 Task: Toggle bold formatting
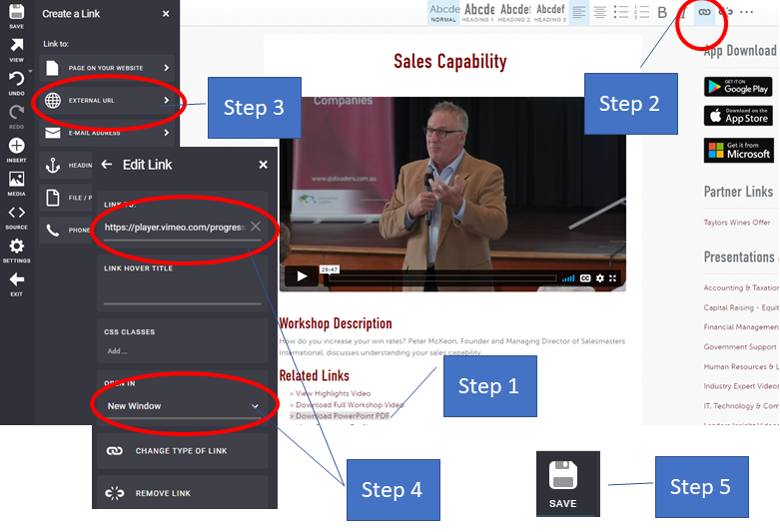click(x=662, y=13)
